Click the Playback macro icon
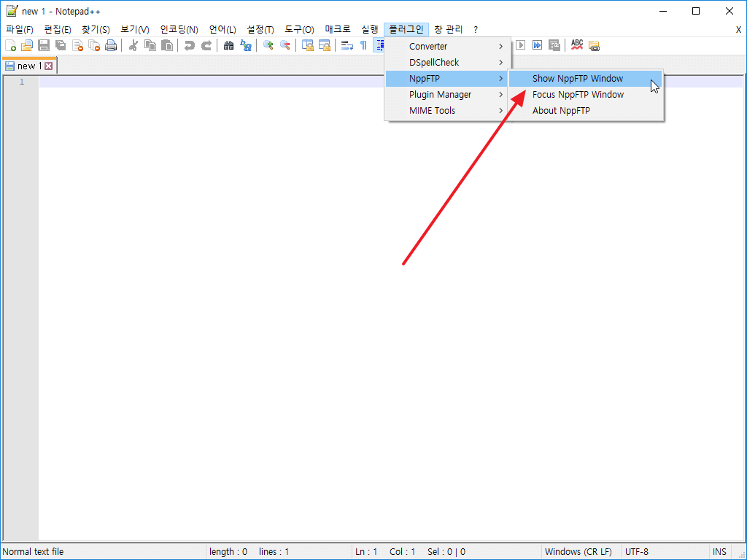Viewport: 747px width, 560px height. point(520,45)
